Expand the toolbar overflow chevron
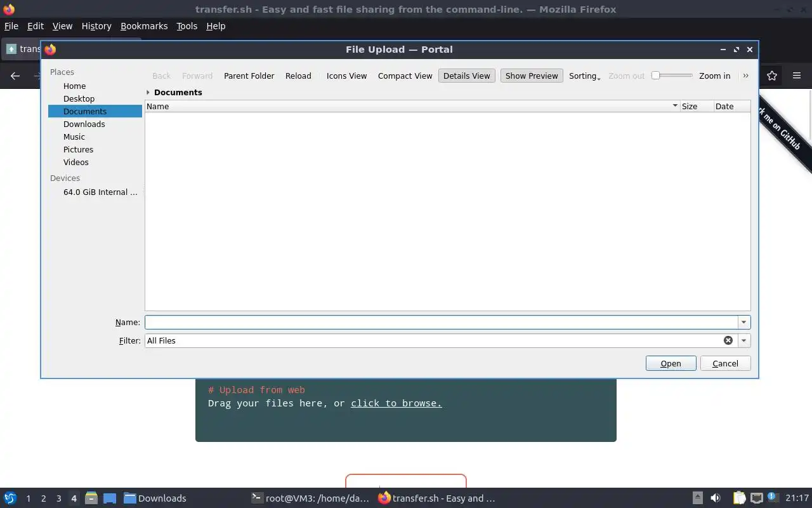Viewport: 812px width, 508px height. click(x=745, y=76)
